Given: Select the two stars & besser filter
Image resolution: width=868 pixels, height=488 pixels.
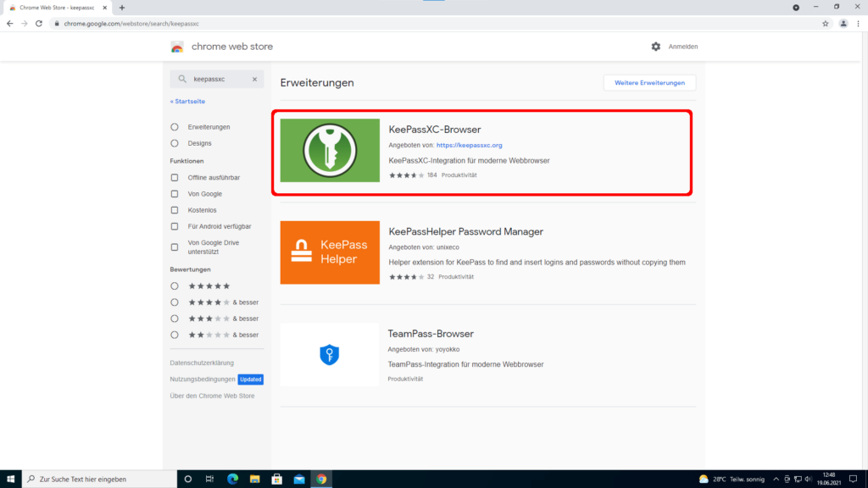Looking at the screenshot, I should point(175,335).
